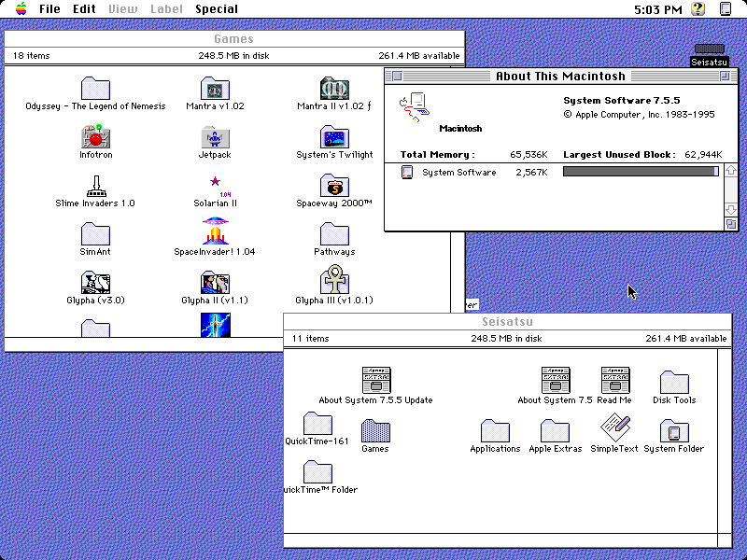This screenshot has height=560, width=747.
Task: Select the Jetpack folder icon
Action: tap(215, 137)
